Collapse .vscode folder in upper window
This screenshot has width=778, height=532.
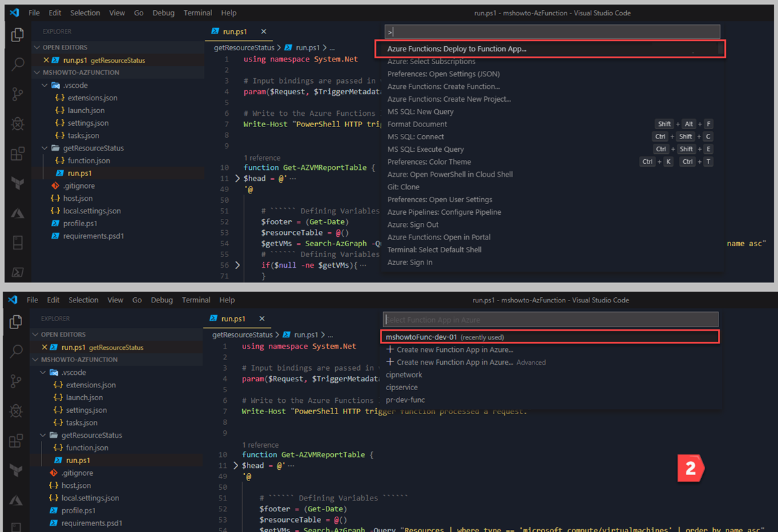coord(45,86)
